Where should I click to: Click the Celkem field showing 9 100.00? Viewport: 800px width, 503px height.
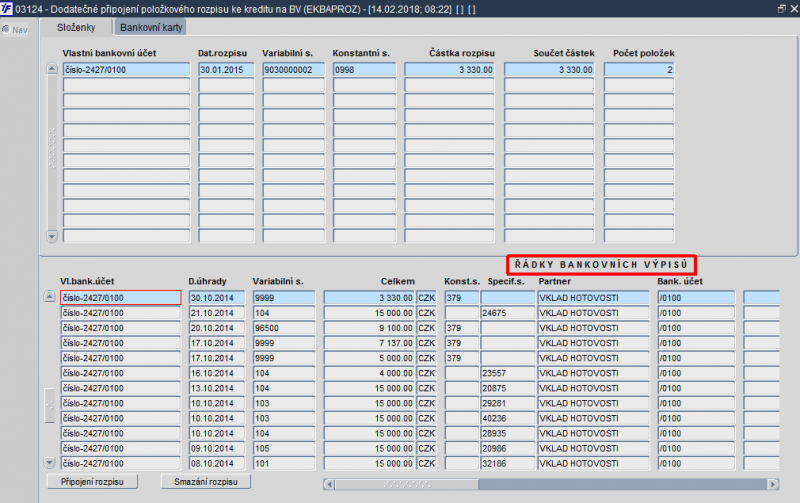[x=369, y=328]
